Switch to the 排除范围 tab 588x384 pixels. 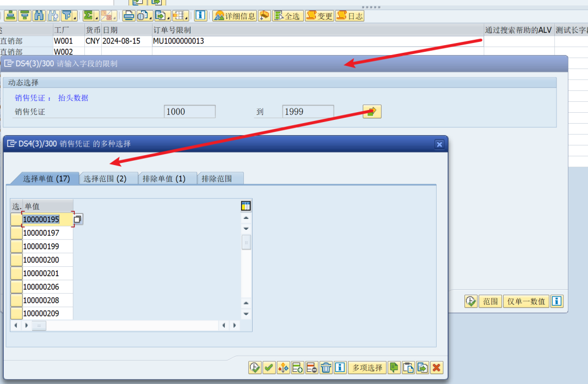coord(220,179)
